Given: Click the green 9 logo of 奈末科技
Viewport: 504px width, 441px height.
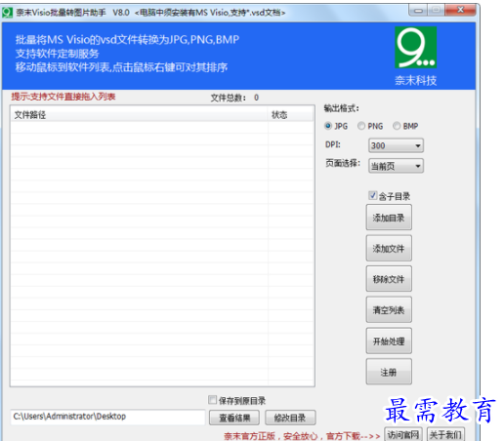Looking at the screenshot, I should tap(416, 48).
